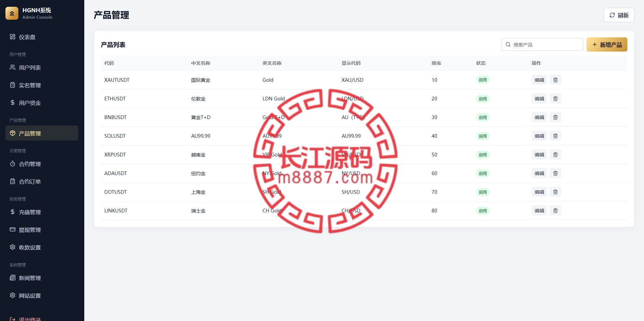This screenshot has height=321, width=644.
Task: Click the 代码 column header
Action: tap(109, 63)
